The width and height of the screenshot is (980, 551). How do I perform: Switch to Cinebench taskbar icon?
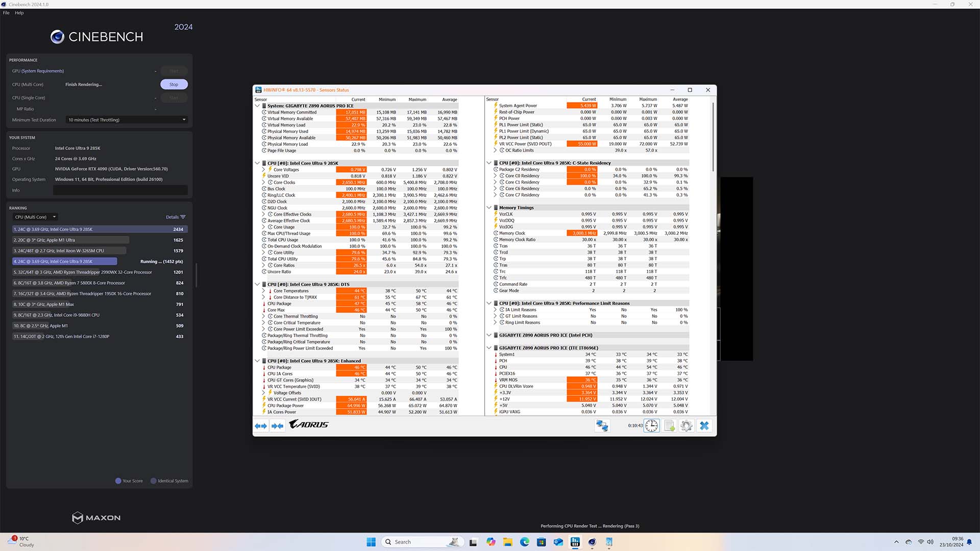pos(592,542)
